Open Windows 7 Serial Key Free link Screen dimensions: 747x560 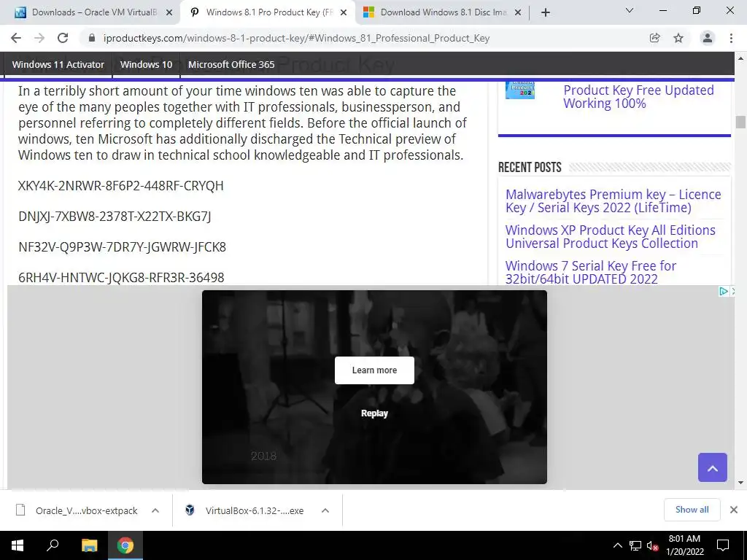click(x=591, y=273)
